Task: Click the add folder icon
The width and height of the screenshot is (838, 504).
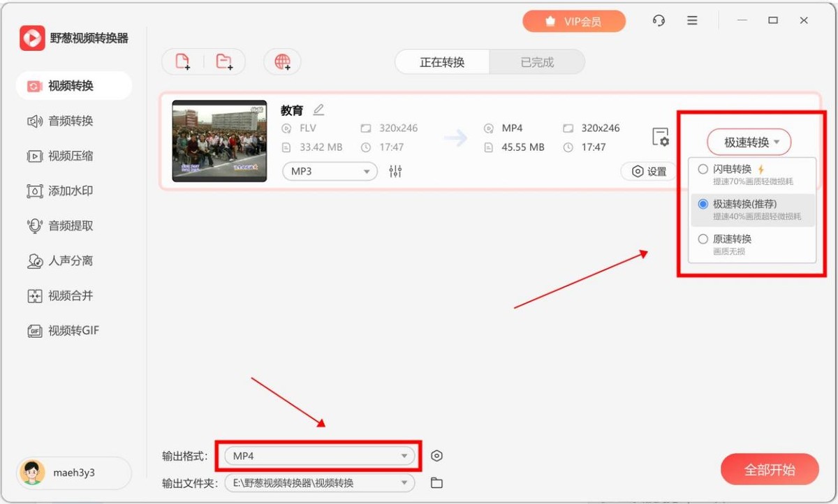Action: coord(224,61)
